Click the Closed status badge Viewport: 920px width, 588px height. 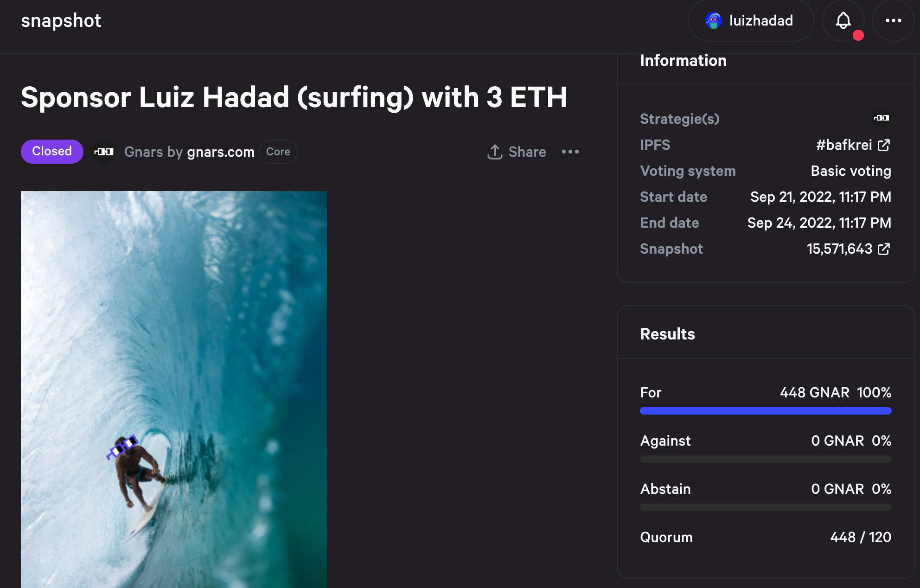pyautogui.click(x=51, y=151)
